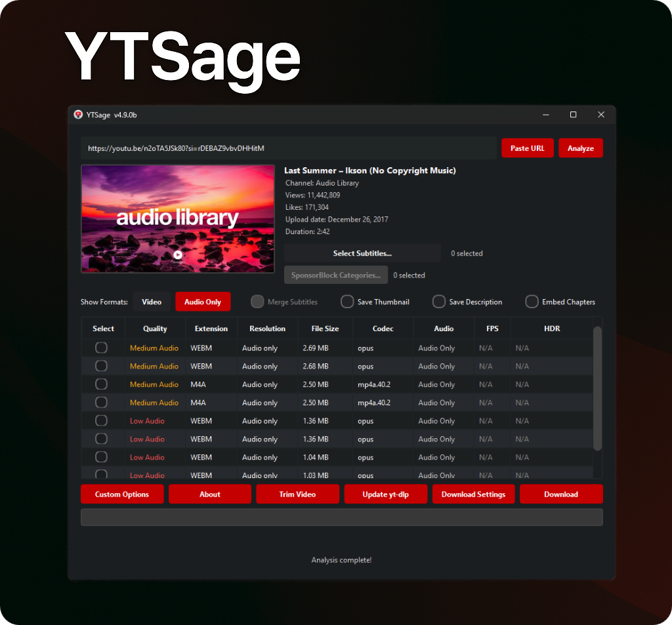The height and width of the screenshot is (625, 672).
Task: Enable the Save Description option
Action: point(439,302)
